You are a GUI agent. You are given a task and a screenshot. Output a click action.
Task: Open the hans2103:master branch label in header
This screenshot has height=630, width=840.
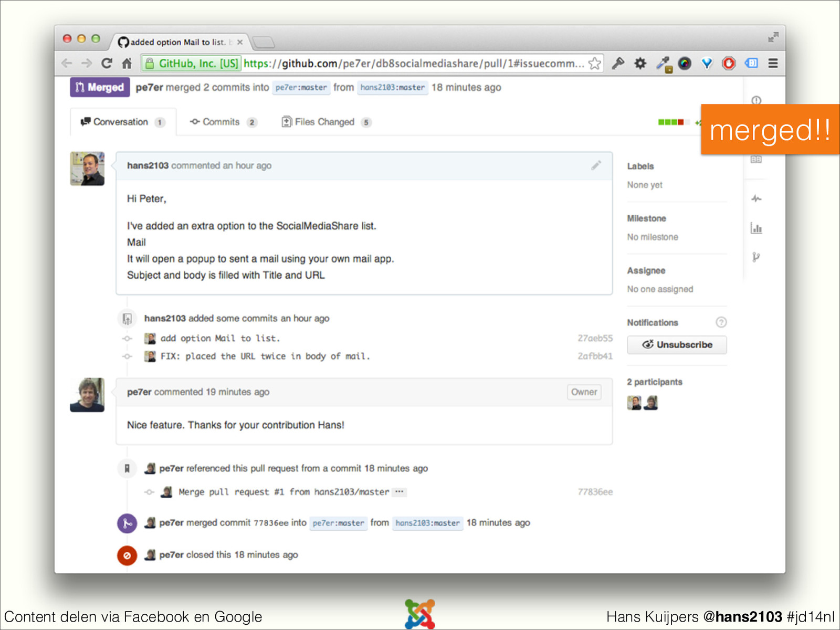(393, 88)
